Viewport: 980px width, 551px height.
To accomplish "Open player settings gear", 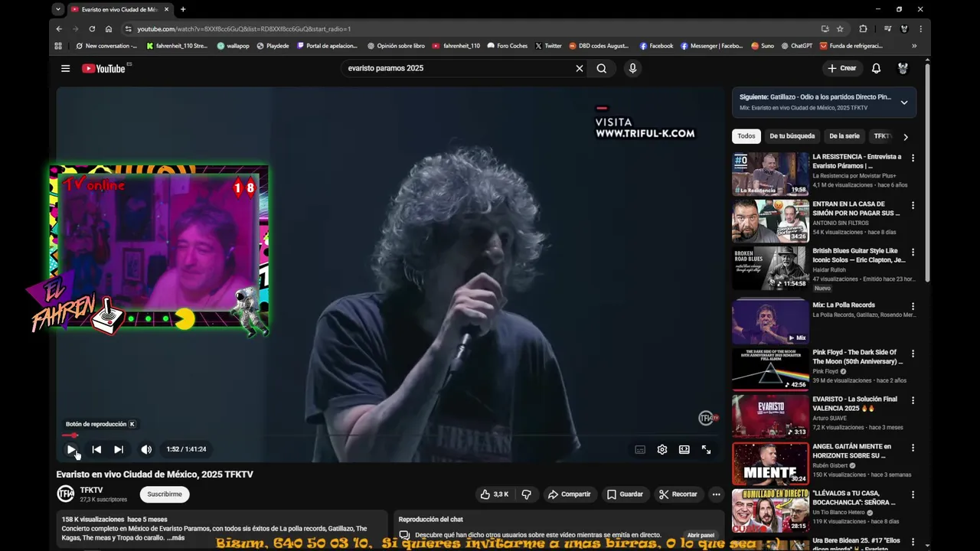I will click(x=662, y=449).
